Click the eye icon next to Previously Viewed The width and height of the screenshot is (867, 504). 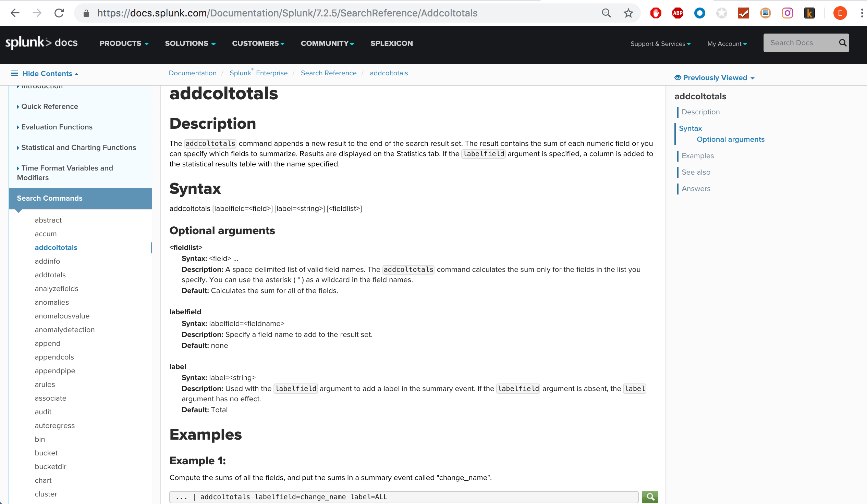pos(678,77)
